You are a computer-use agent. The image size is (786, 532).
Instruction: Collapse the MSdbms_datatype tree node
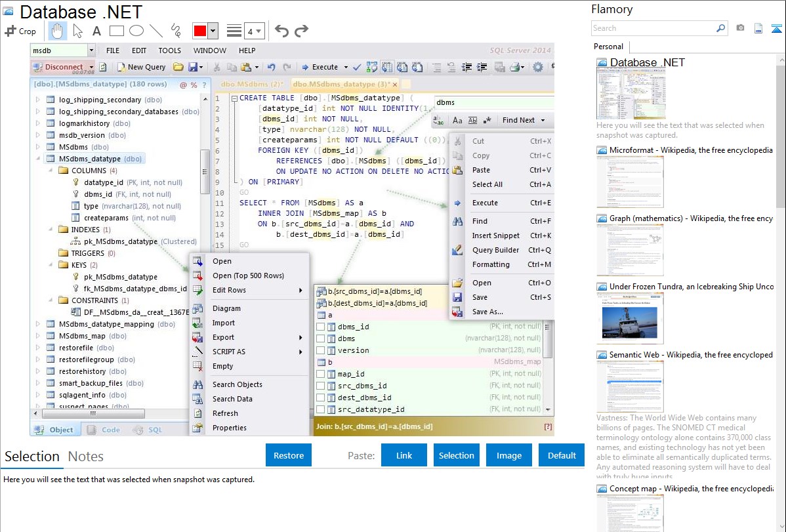coord(38,159)
